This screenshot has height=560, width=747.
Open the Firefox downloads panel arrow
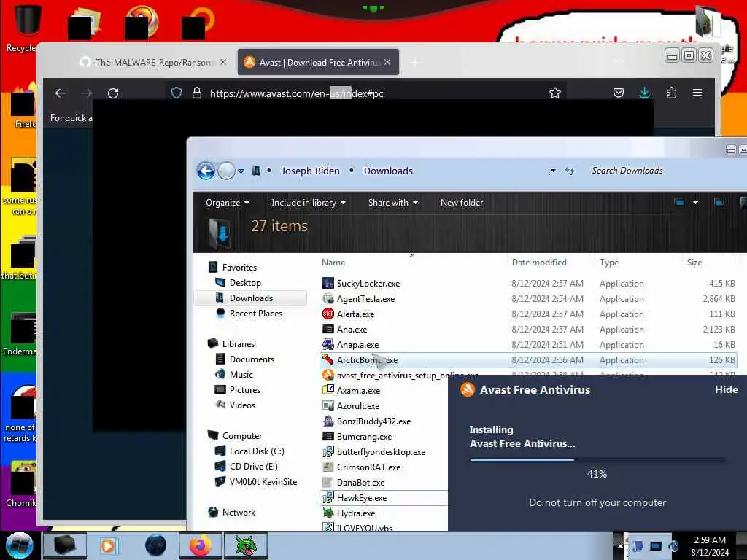(x=645, y=93)
